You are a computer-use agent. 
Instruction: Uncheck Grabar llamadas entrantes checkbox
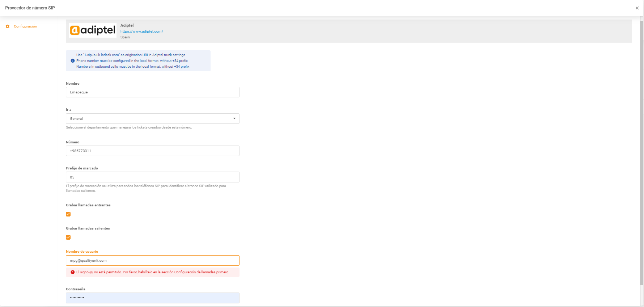(x=68, y=214)
